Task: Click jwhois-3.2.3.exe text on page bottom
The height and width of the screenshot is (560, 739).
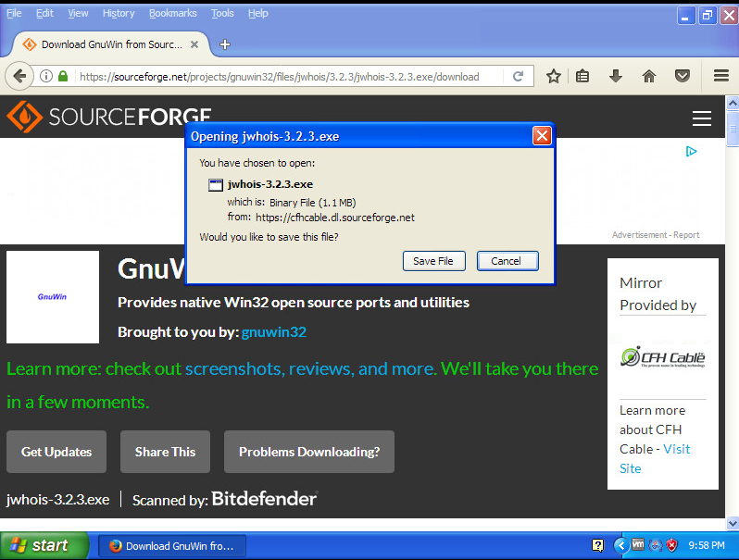Action: coord(58,499)
